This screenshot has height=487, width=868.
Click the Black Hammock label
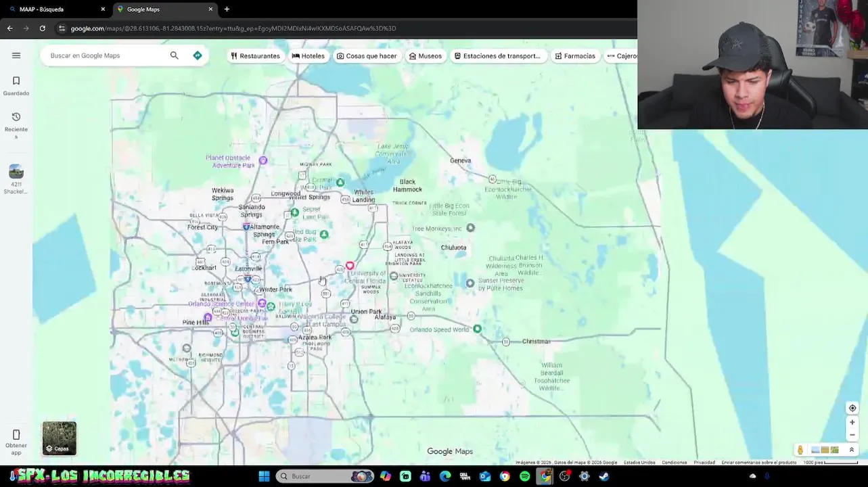(407, 185)
